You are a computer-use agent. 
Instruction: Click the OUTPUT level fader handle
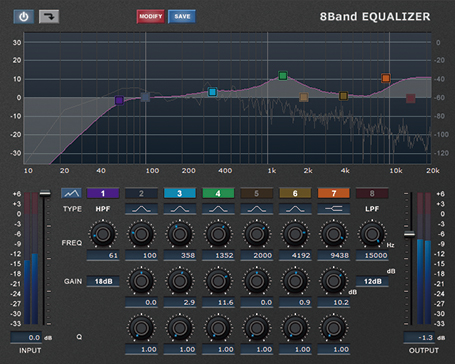click(409, 234)
